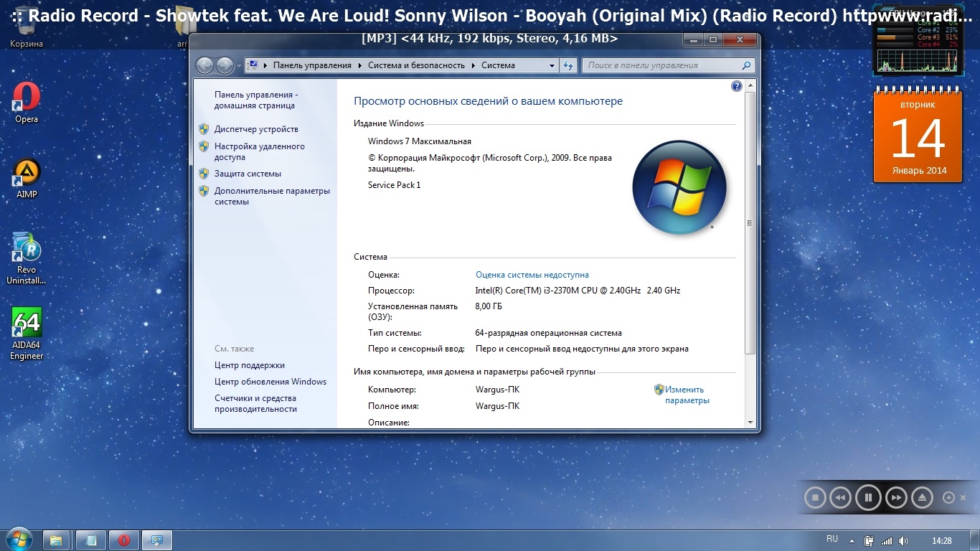Image resolution: width=980 pixels, height=551 pixels.
Task: Click Система и безопасность breadcrumb segment
Action: tap(416, 65)
